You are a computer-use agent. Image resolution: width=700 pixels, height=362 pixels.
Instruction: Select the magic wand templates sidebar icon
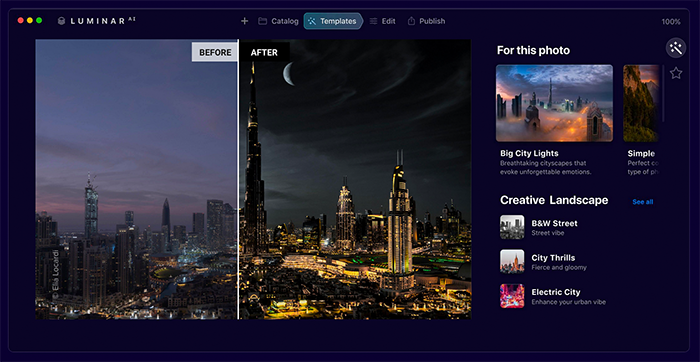(x=676, y=48)
